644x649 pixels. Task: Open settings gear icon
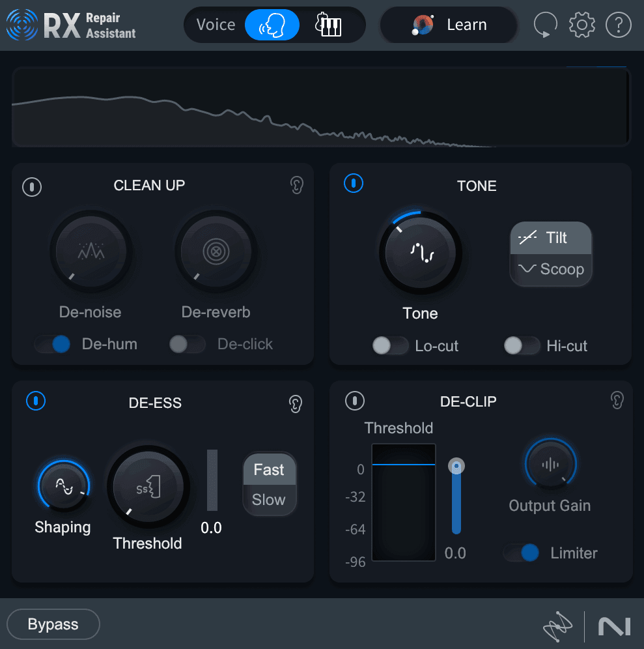[581, 25]
